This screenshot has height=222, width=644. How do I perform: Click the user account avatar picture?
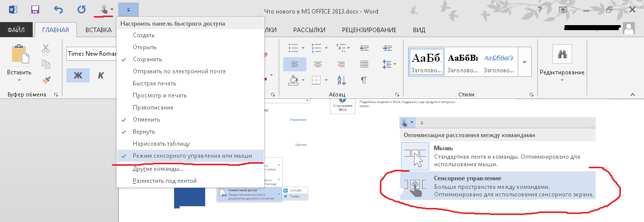tap(628, 28)
